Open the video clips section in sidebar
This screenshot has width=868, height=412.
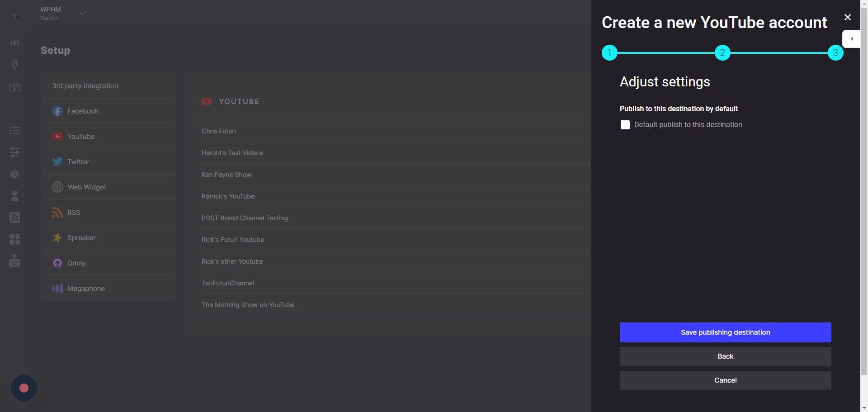pyautogui.click(x=14, y=87)
